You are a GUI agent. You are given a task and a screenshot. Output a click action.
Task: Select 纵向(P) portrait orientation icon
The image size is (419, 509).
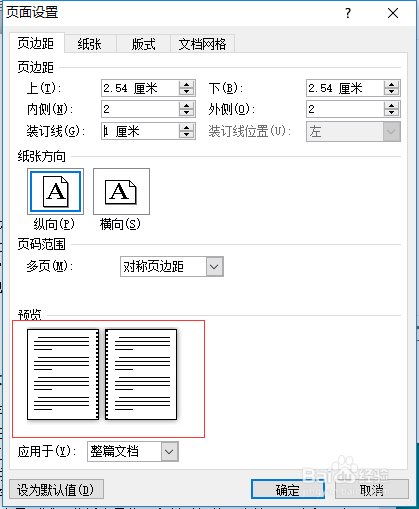[55, 192]
